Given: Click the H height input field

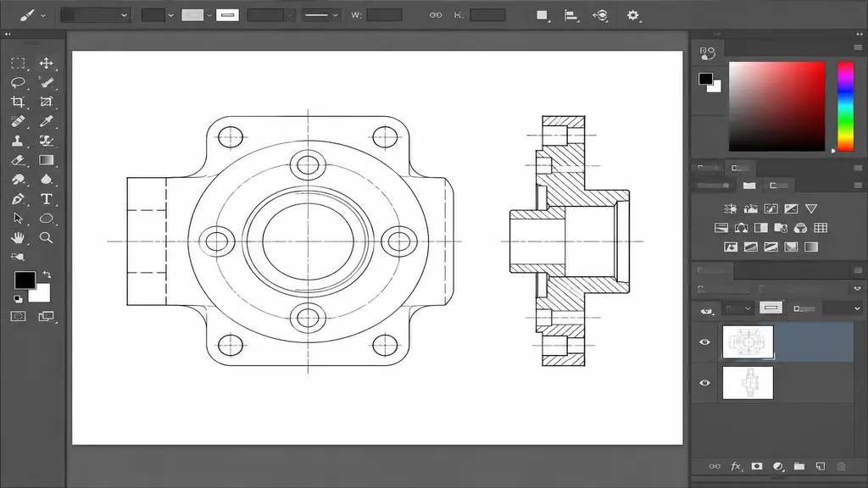Looking at the screenshot, I should (487, 15).
